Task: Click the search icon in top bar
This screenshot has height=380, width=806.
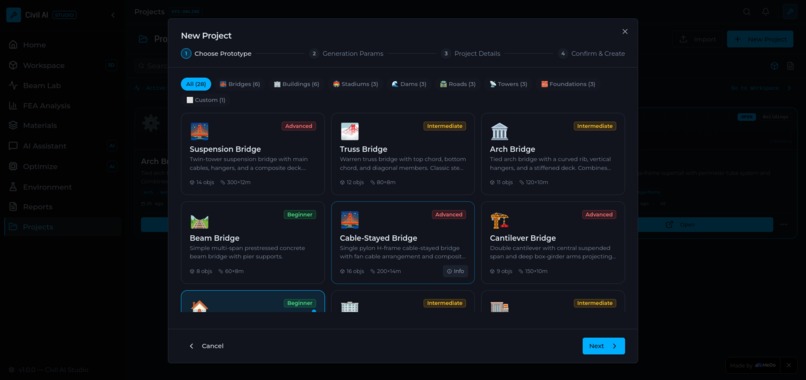Action: [746, 11]
